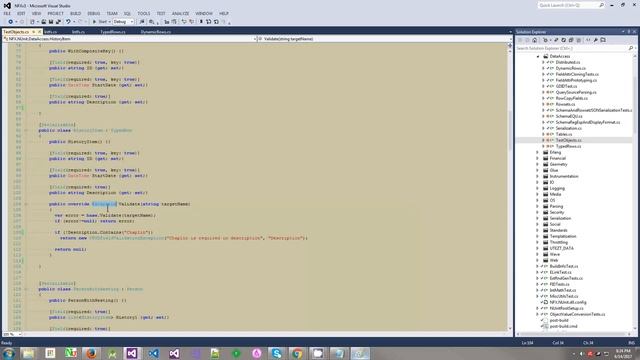Click the green Start debugging button
This screenshot has width=640, height=360.
[94, 22]
